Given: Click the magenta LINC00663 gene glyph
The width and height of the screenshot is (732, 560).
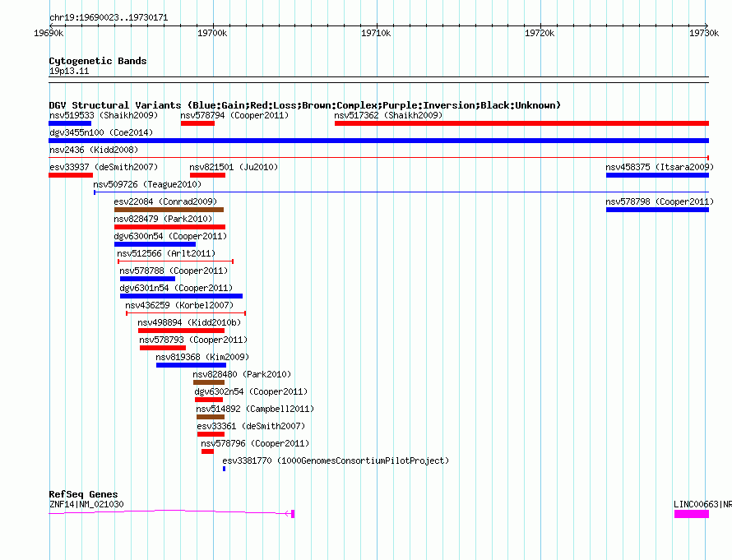Looking at the screenshot, I should pyautogui.click(x=691, y=514).
